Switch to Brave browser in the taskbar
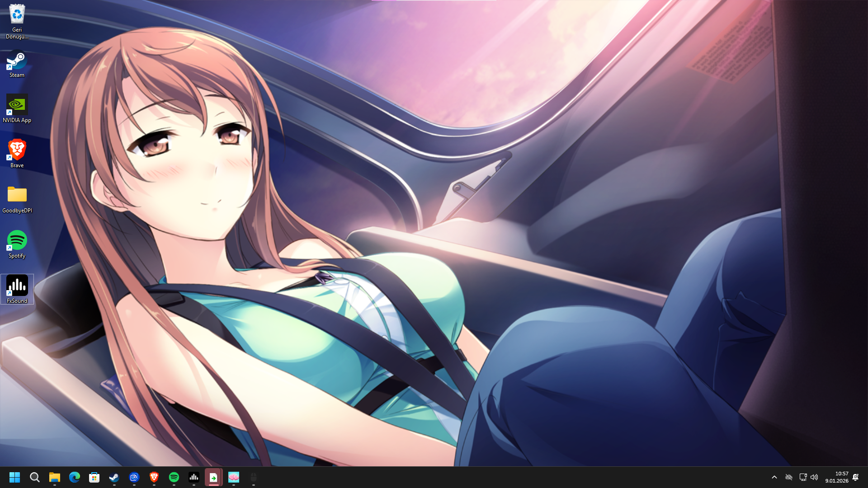 (154, 477)
